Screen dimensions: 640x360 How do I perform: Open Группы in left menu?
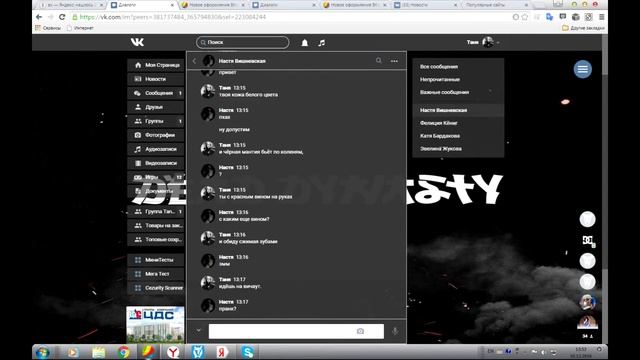pos(156,121)
